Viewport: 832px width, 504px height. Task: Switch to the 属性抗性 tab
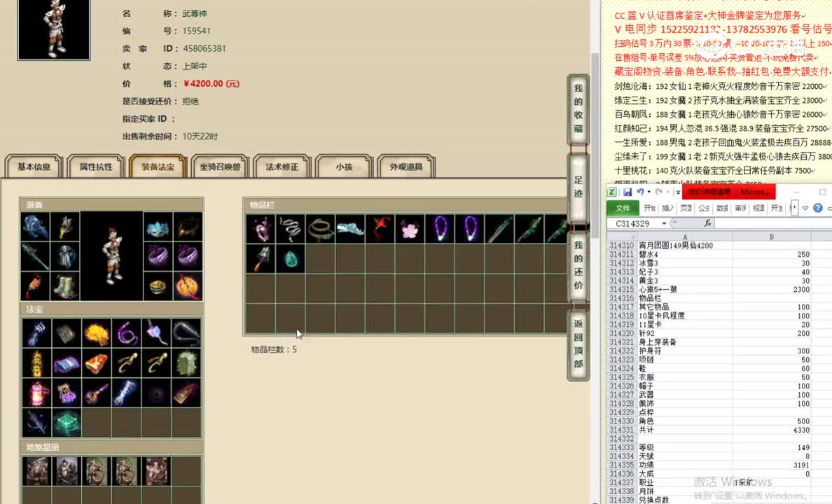click(x=96, y=167)
